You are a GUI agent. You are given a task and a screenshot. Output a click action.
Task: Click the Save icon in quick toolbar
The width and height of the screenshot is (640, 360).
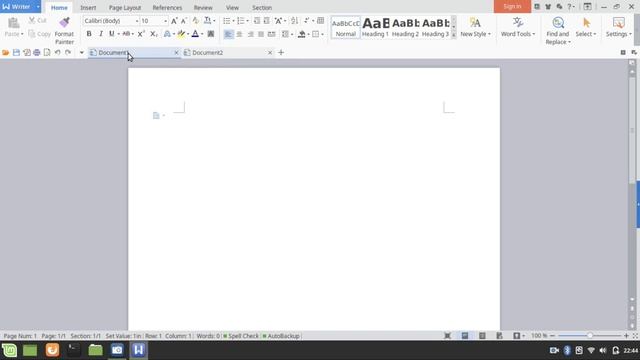point(16,53)
